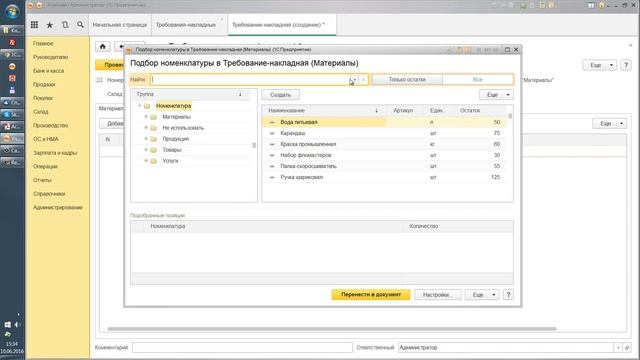Focus the Комментарий input field
The image size is (640, 360).
[x=242, y=348]
